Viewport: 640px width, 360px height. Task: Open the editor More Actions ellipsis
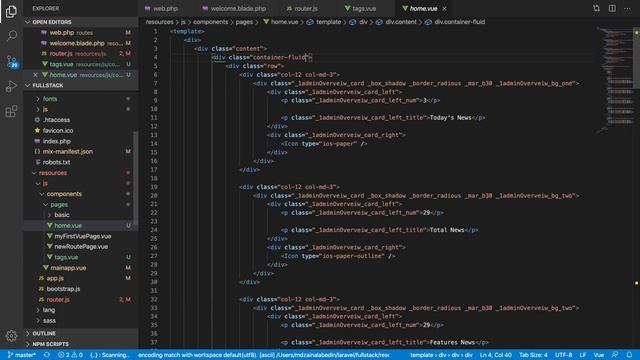coord(627,8)
